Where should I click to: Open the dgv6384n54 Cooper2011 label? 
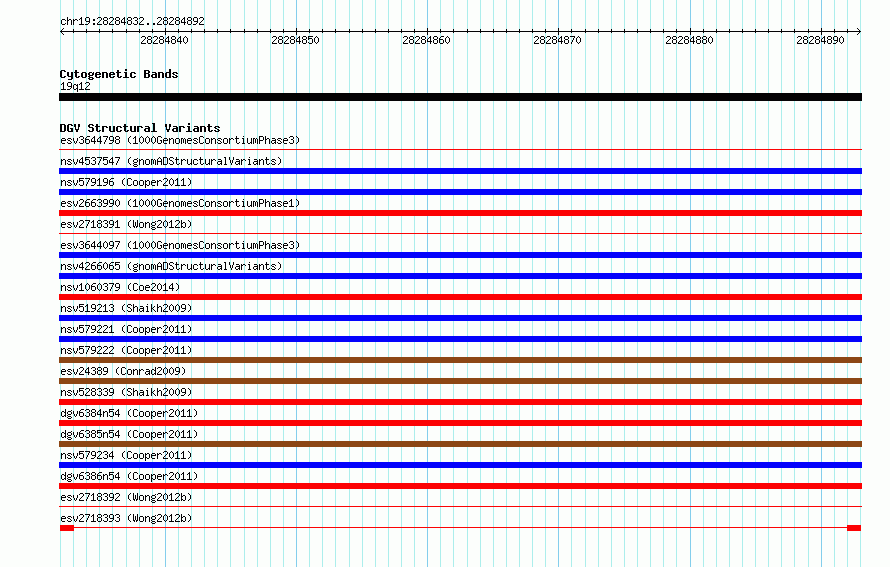coord(129,413)
